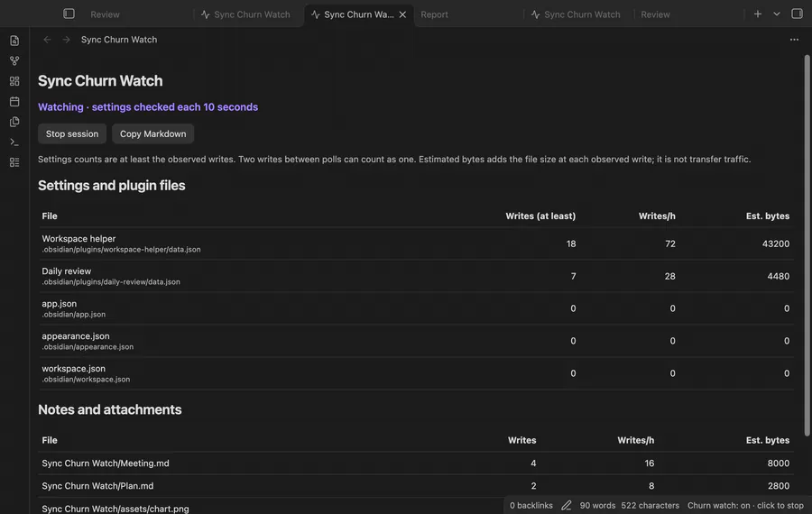Close the active Sync Churn Wa... tab
The image size is (812, 514).
pos(402,14)
